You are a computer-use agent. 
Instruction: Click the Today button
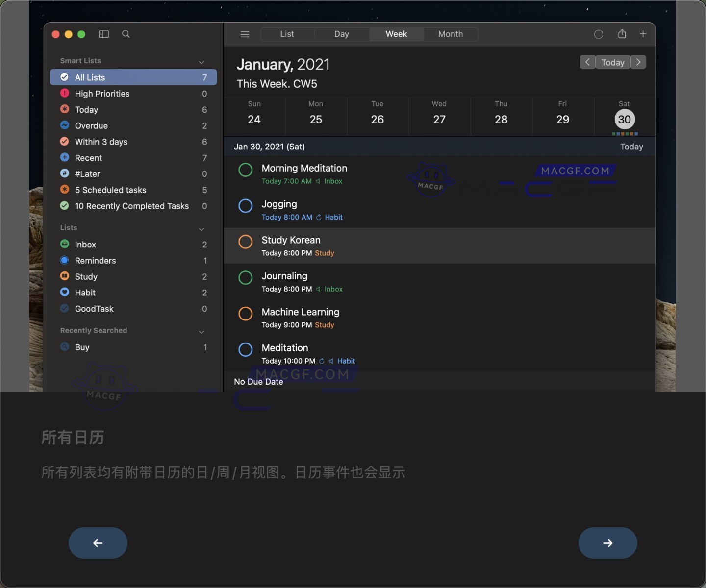613,62
